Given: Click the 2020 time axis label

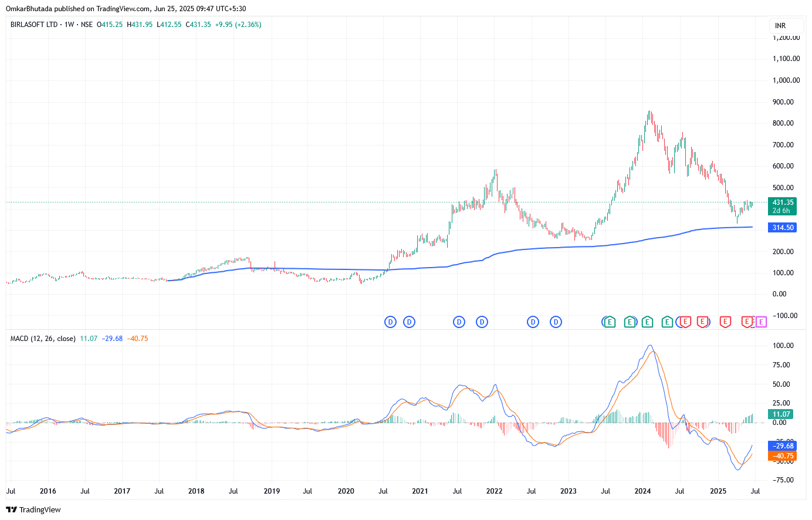Looking at the screenshot, I should point(346,491).
